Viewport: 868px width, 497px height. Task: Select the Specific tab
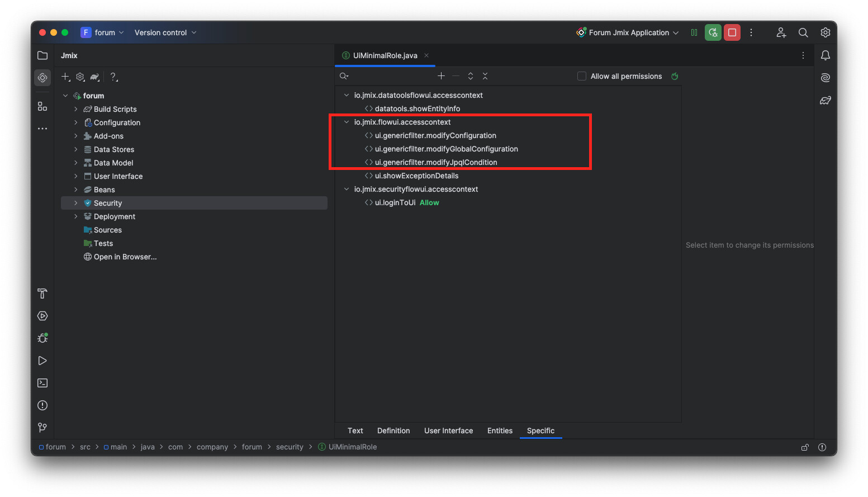click(540, 430)
